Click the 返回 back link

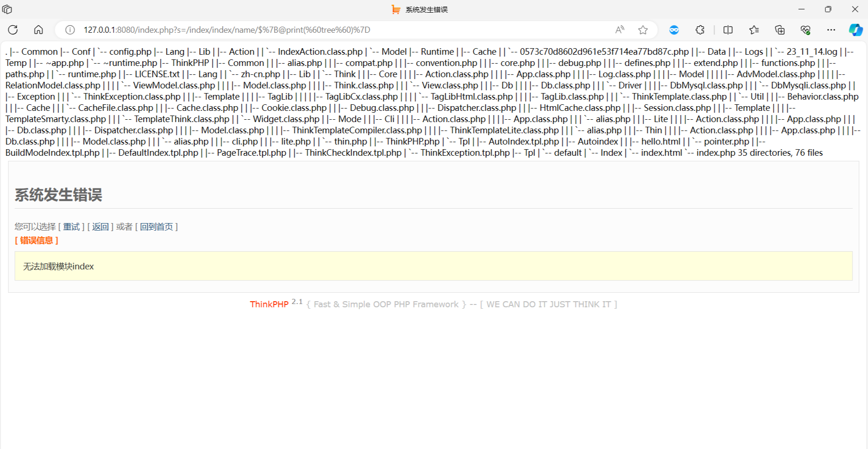click(100, 227)
